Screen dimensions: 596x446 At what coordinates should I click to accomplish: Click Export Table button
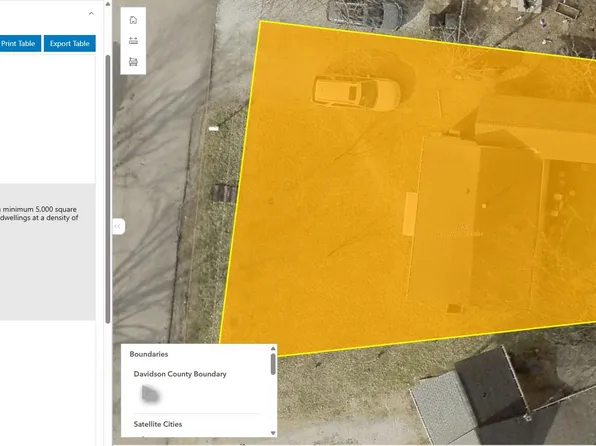[70, 43]
